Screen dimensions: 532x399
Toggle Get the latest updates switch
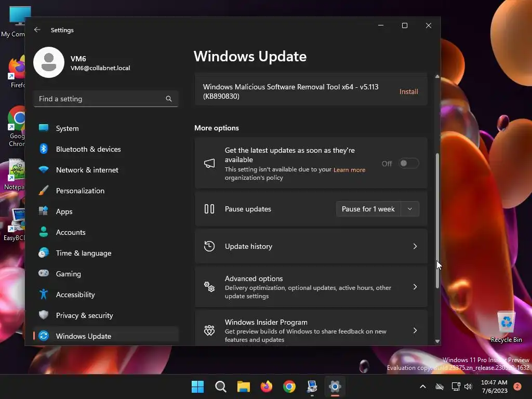(x=408, y=163)
